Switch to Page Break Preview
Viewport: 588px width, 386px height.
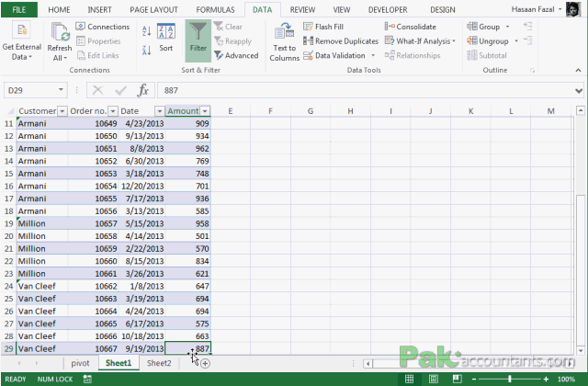coord(458,379)
